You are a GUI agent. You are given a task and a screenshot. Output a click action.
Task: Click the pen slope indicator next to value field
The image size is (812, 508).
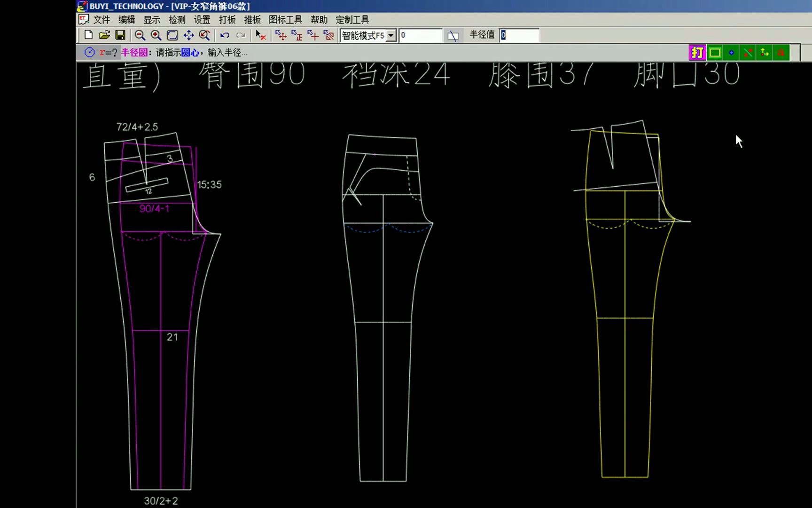pos(454,35)
